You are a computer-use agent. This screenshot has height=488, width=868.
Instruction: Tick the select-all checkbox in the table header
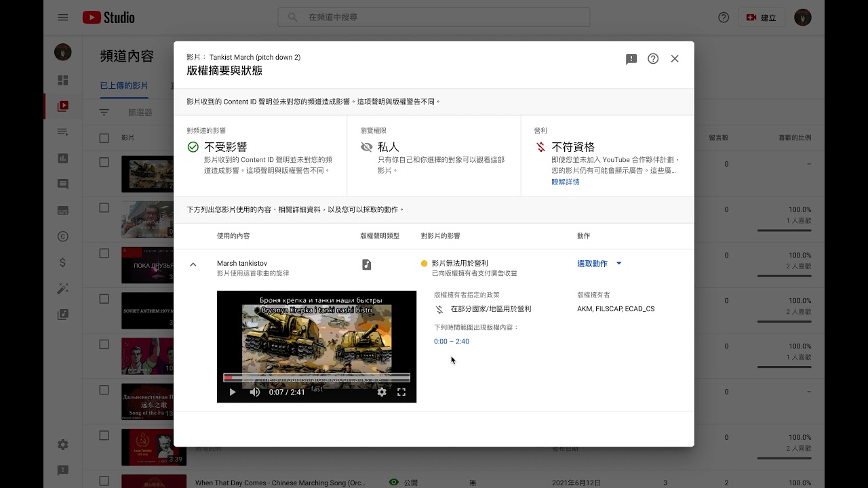(x=104, y=138)
